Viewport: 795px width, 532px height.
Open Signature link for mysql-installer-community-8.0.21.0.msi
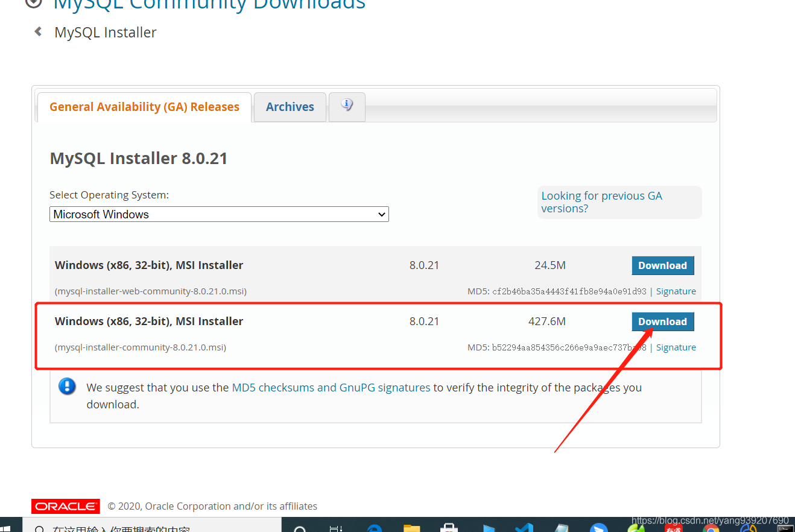point(676,347)
